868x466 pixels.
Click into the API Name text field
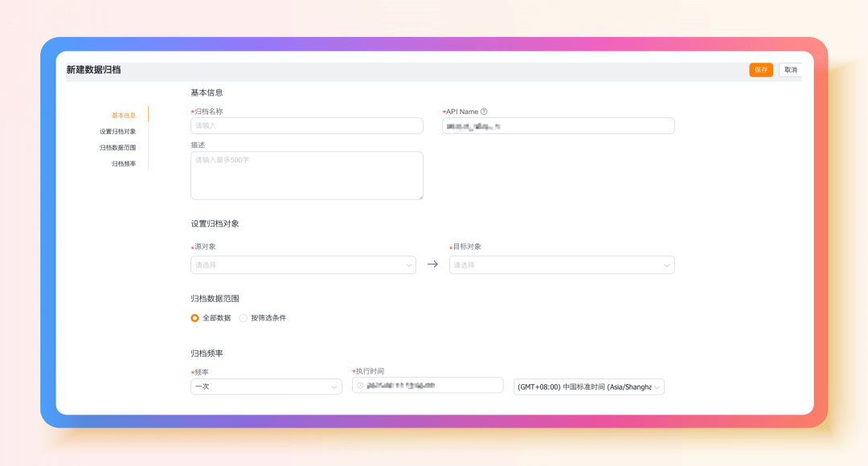coord(558,126)
